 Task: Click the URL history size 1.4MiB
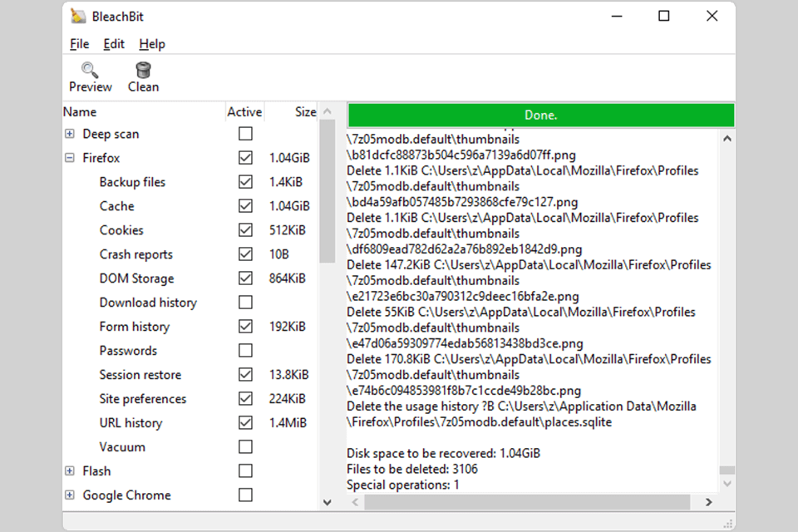point(288,422)
